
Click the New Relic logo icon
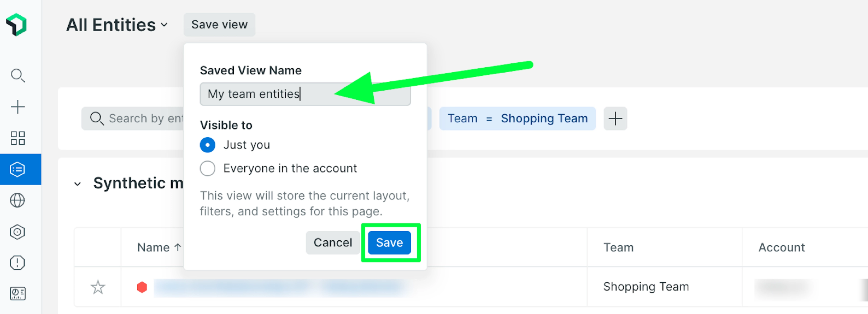coord(16,24)
